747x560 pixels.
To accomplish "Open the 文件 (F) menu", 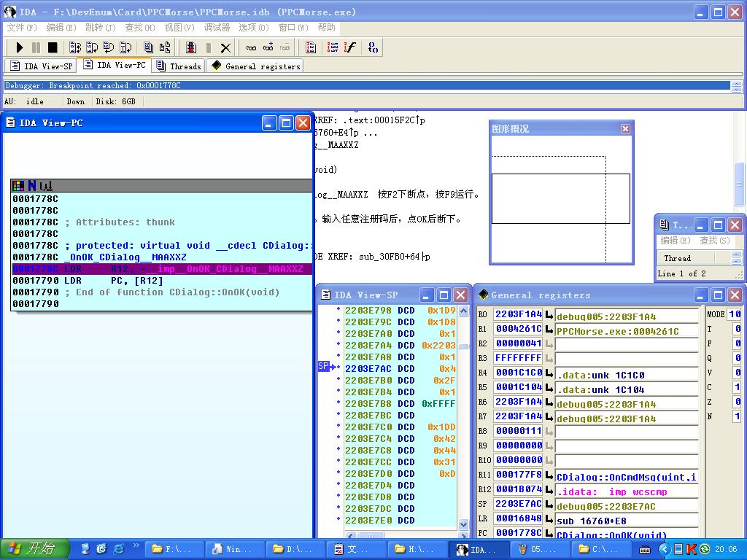I will (21, 28).
